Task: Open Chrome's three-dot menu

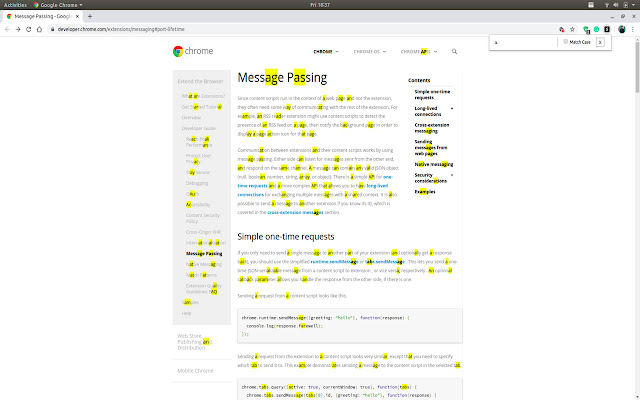Action: (x=633, y=29)
